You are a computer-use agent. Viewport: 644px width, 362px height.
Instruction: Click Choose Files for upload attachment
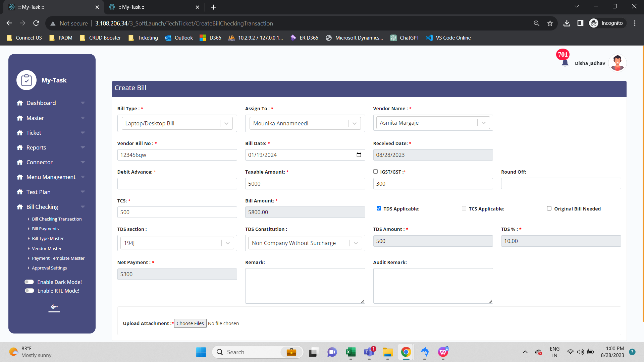tap(190, 323)
